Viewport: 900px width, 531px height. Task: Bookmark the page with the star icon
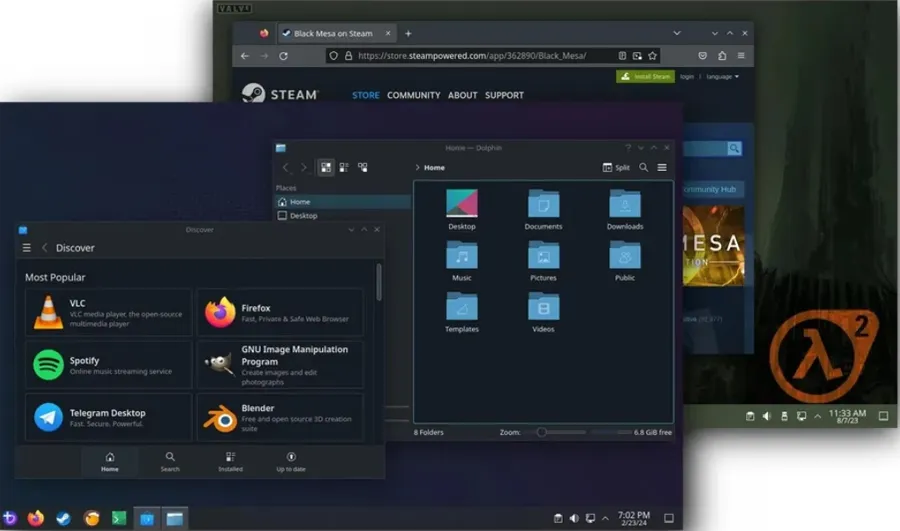coord(653,56)
